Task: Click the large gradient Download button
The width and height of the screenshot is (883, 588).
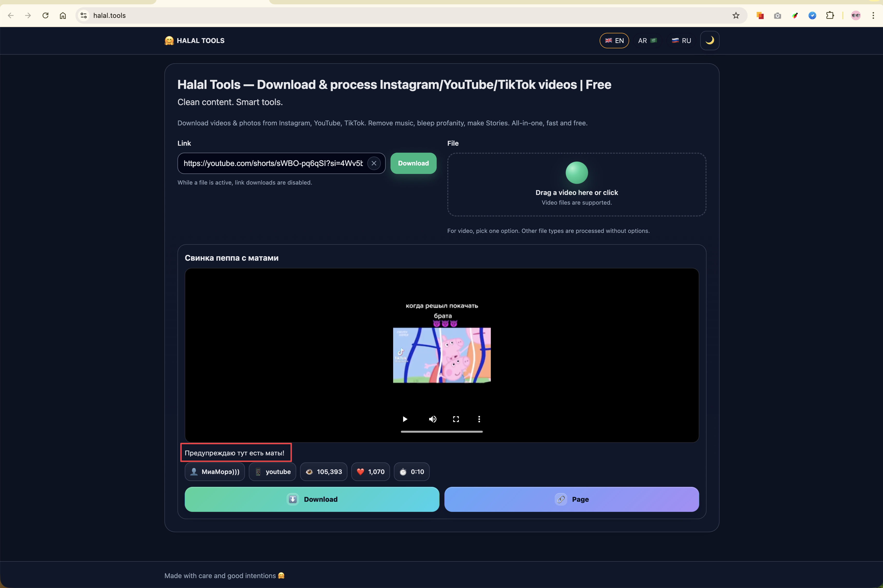Action: point(311,499)
